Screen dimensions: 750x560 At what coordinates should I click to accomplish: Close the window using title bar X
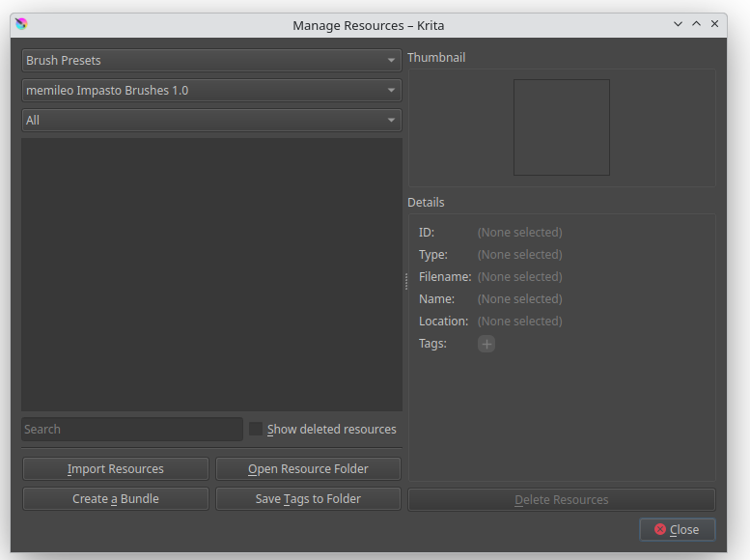click(714, 25)
